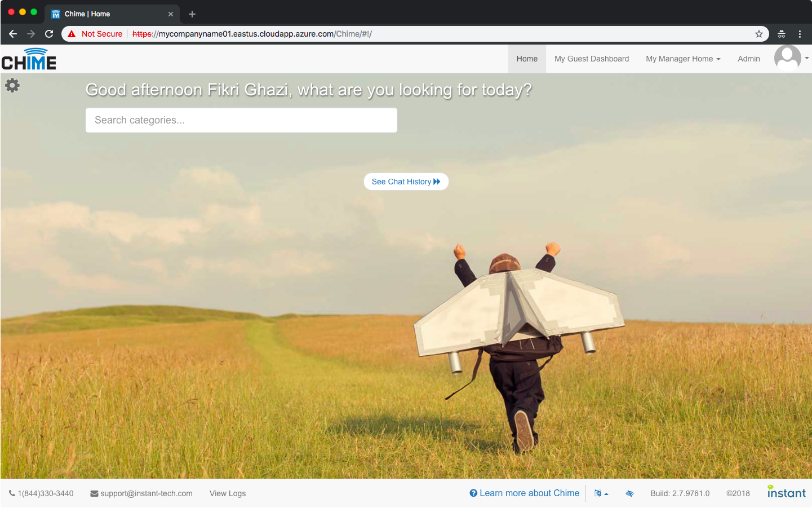
Task: Open the settings gear icon
Action: click(12, 85)
